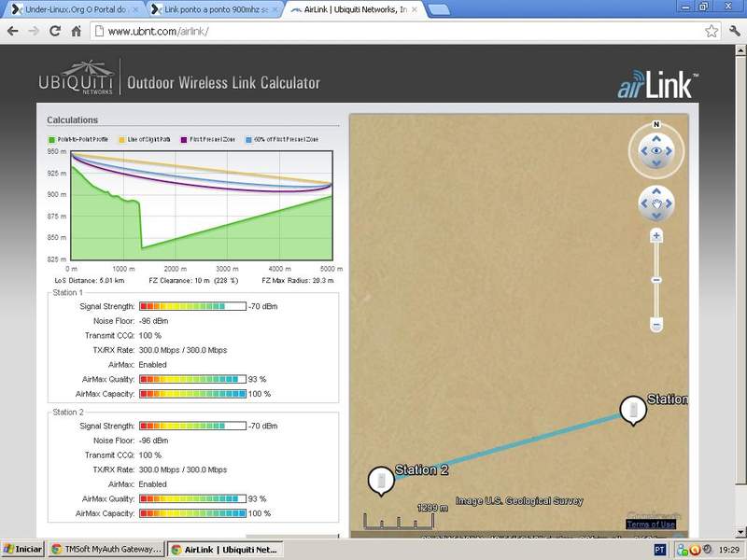
Task: Pan map left with move control
Action: click(644, 203)
